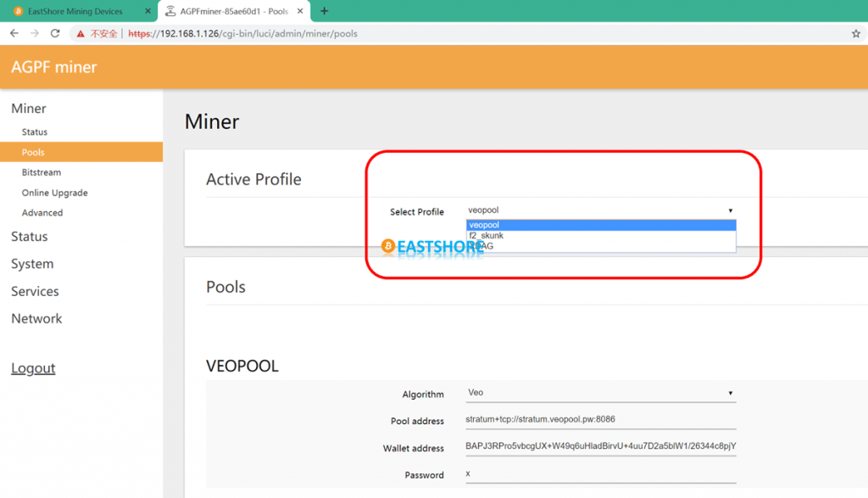Choose veopool in profile dropdown list
Screen dimensions: 868x498
(x=600, y=225)
